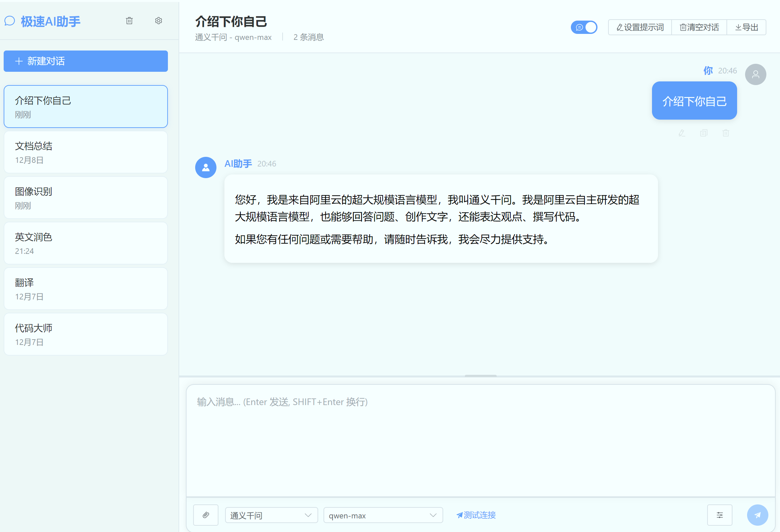Screen dimensions: 780x532
Task: Open the 图像识别 conversation
Action: [85, 198]
